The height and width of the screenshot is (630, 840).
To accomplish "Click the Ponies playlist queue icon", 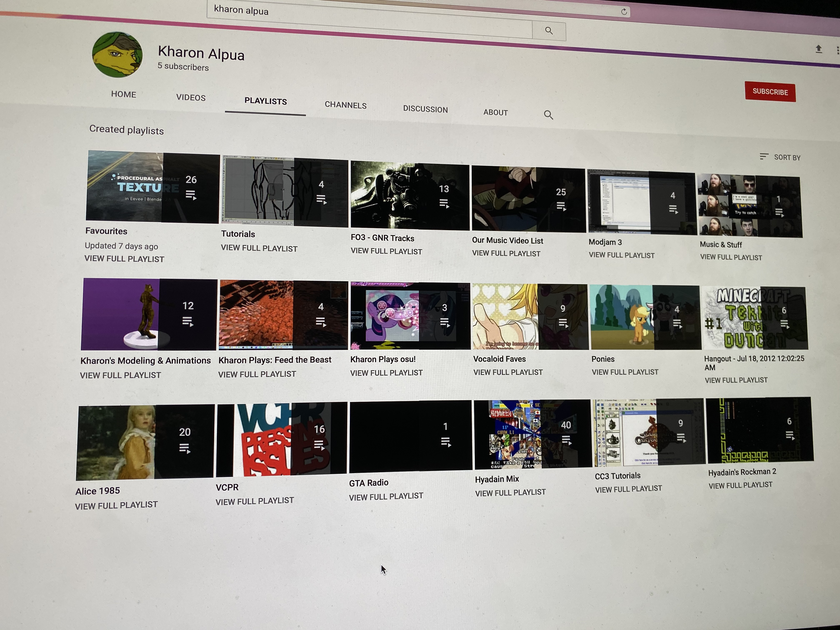I will (x=677, y=324).
